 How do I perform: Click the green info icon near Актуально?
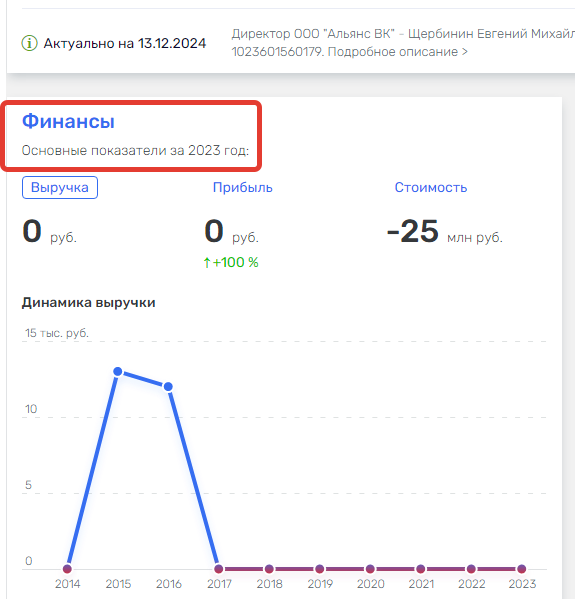click(29, 43)
